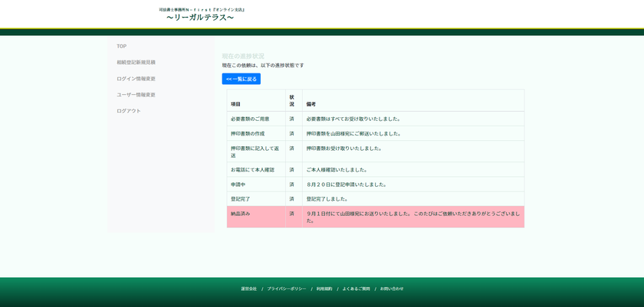This screenshot has height=307, width=644.
Task: Click the お問い合わせ footer link
Action: 392,289
